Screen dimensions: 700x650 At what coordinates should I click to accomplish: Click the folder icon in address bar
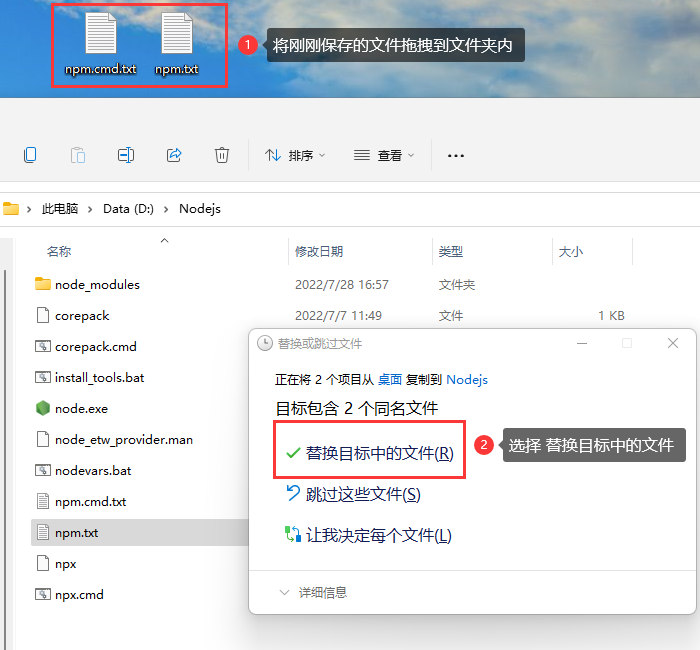(x=11, y=208)
